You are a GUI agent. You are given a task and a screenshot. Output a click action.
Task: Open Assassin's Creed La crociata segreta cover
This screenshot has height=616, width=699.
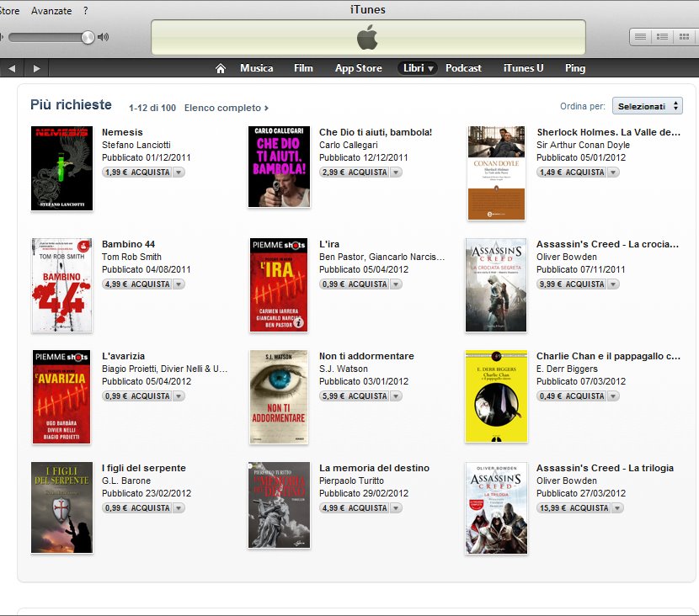pyautogui.click(x=496, y=285)
